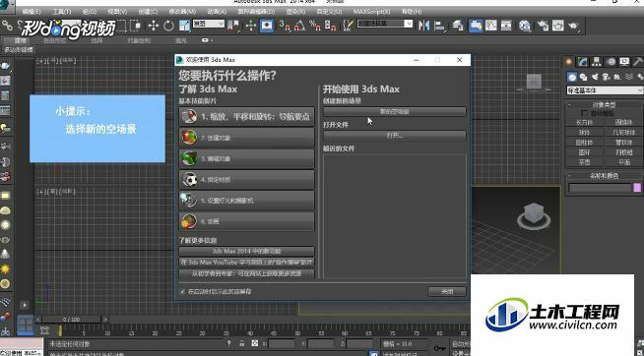Select the Move tool in main toolbar
The height and width of the screenshot is (356, 644).
pos(154,26)
